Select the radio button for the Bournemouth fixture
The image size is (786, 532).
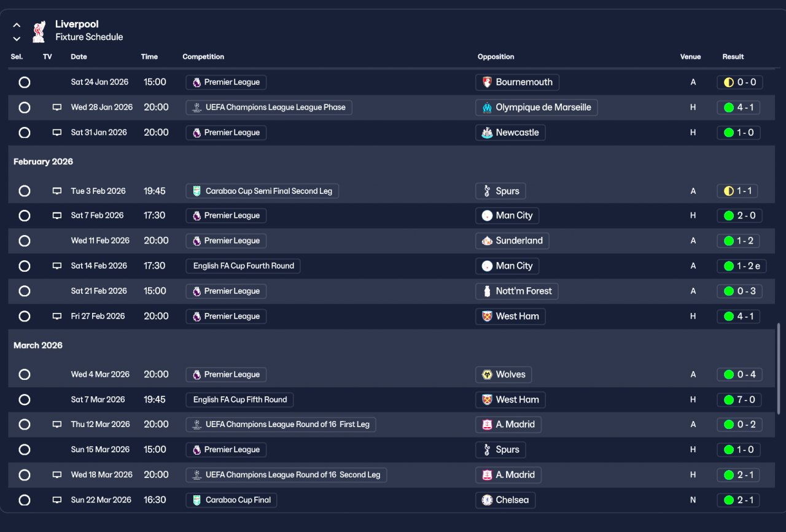pyautogui.click(x=25, y=82)
